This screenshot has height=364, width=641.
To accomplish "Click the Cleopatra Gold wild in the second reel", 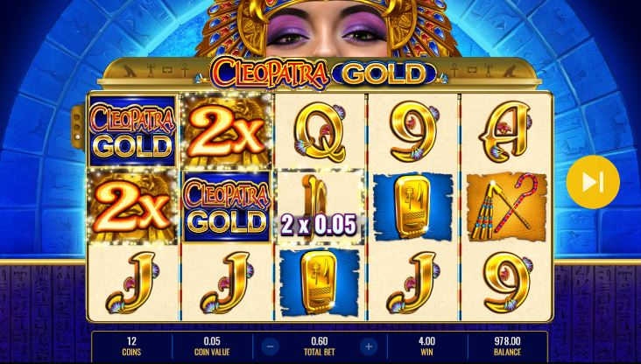I will [227, 206].
